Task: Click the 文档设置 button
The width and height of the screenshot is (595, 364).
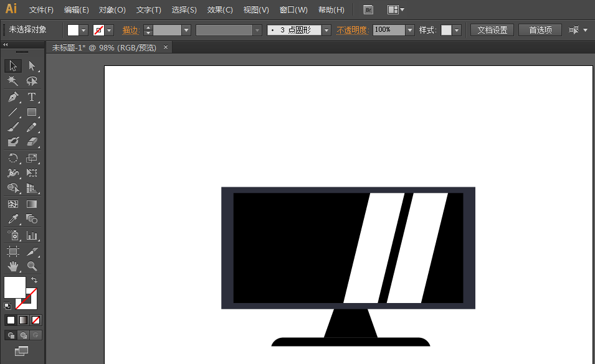Action: pyautogui.click(x=492, y=30)
